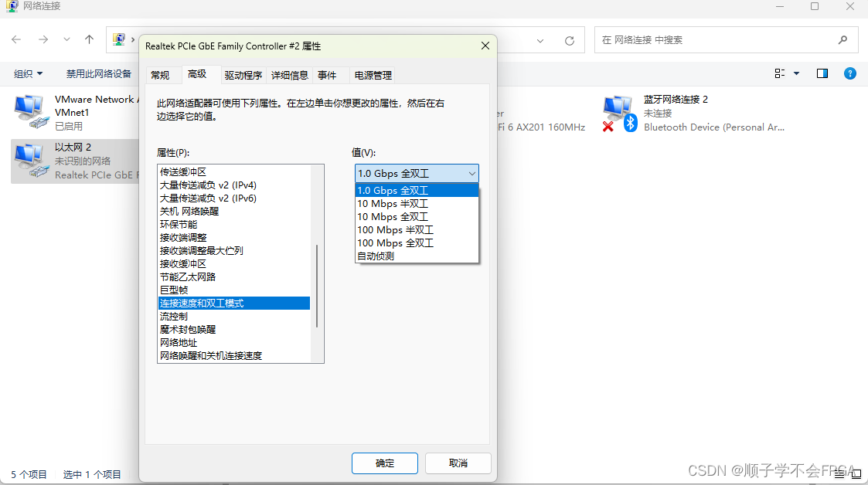Screen dimensions: 868x485
Task: Click the 网络连接 title bar icon
Action: click(12, 6)
